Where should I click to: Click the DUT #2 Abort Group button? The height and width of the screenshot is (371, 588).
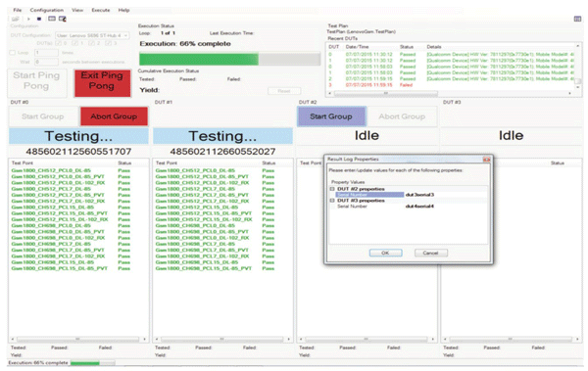(402, 116)
